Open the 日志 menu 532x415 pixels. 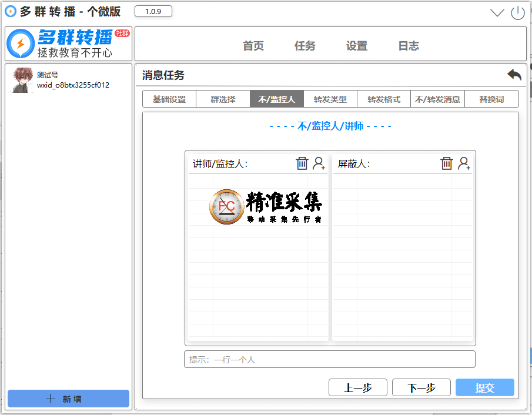point(409,45)
